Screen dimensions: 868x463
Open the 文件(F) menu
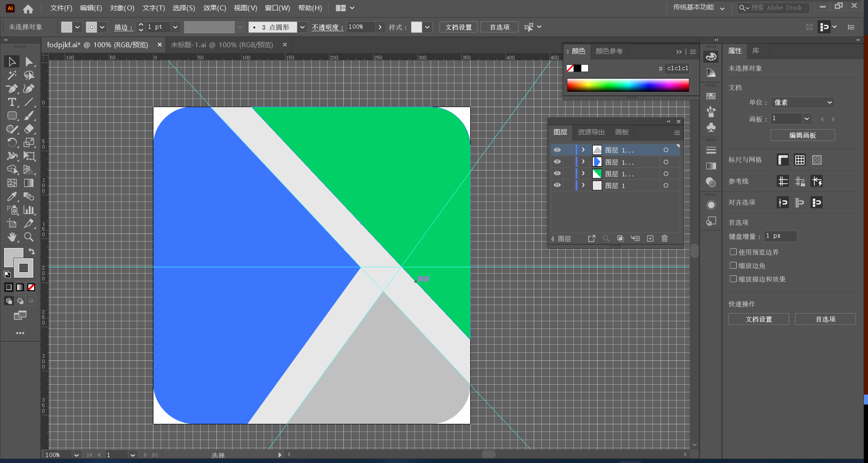coord(61,8)
